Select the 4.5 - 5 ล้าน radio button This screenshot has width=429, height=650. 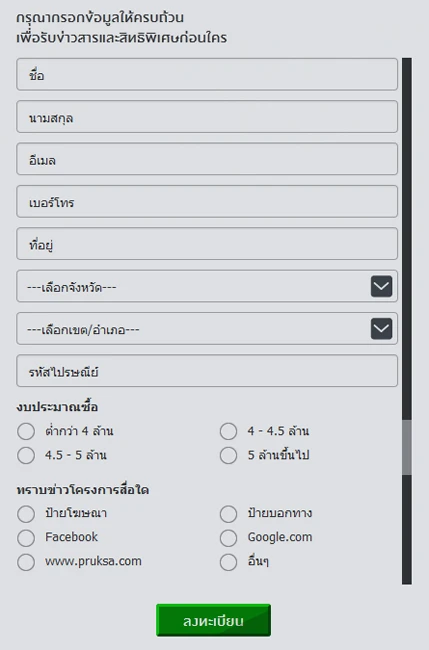click(x=26, y=455)
